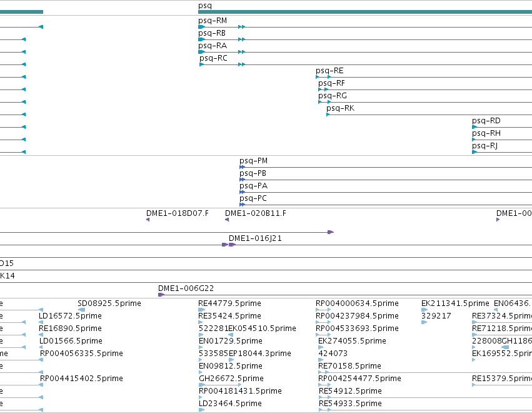Viewport: 532px width, 413px height.
Task: Click the 424073 feature label
Action: pos(333,354)
